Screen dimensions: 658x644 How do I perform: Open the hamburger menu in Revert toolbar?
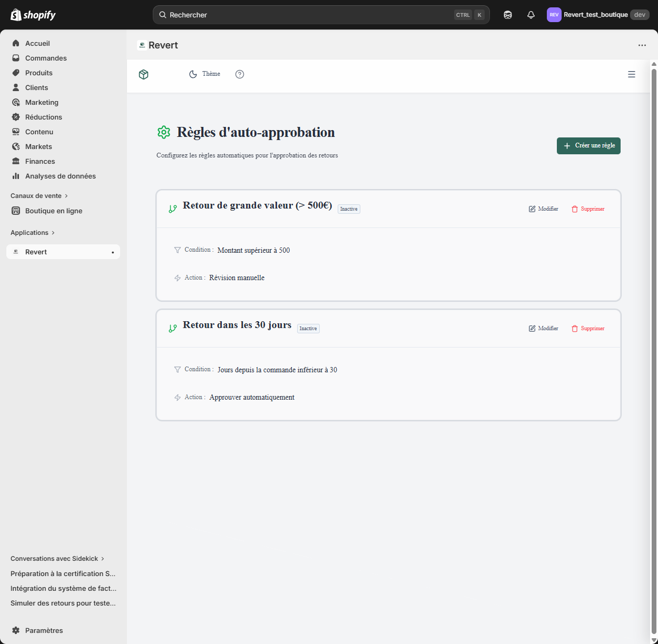point(631,75)
